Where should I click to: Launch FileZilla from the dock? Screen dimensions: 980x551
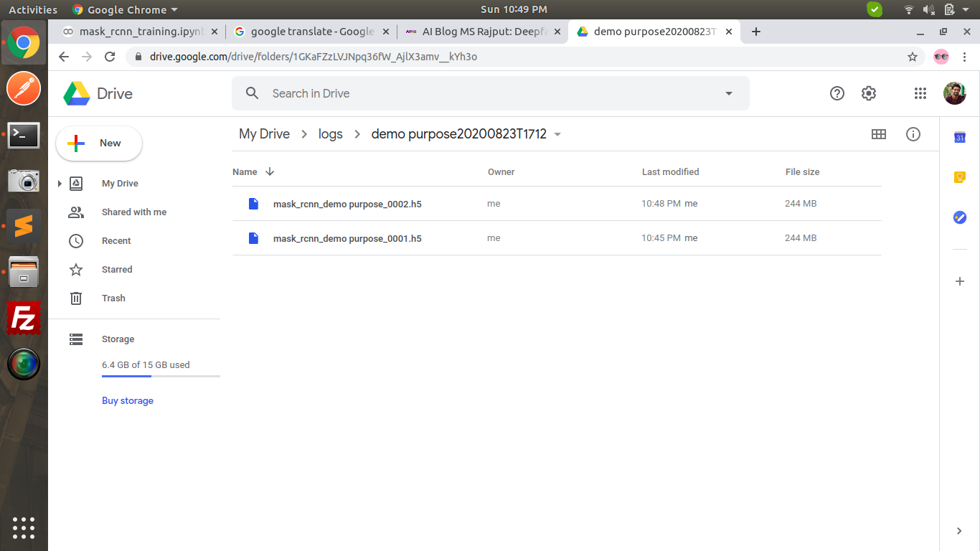24,318
